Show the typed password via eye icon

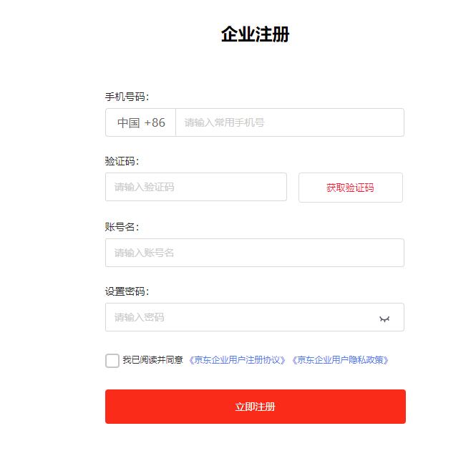pos(384,318)
